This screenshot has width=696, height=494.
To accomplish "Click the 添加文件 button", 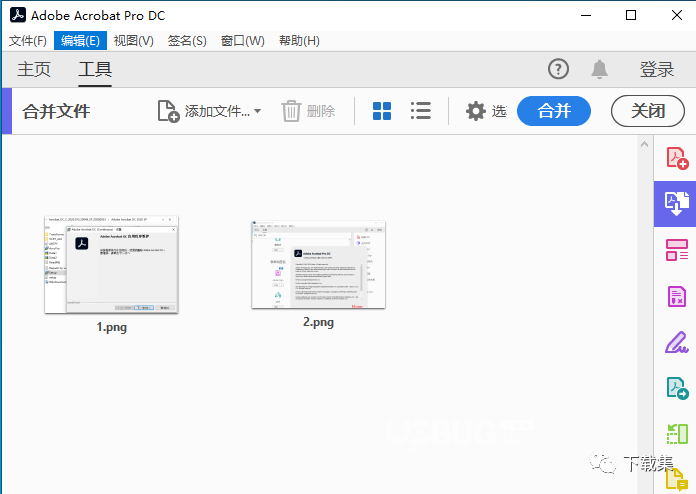I will tap(204, 111).
